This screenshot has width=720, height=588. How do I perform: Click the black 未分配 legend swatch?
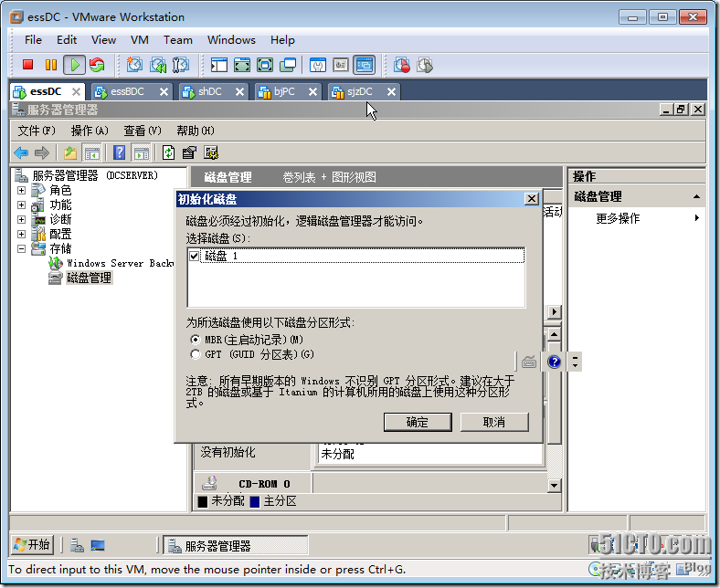point(203,501)
